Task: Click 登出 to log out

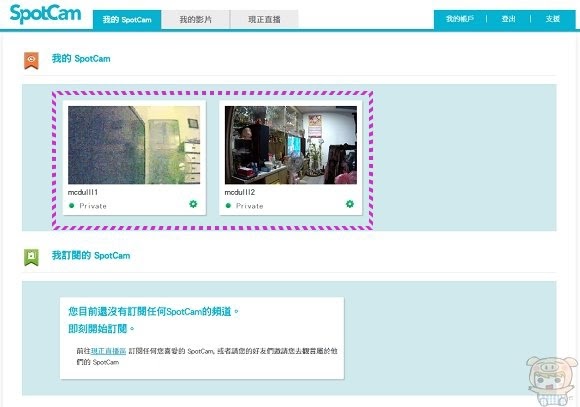Action: (x=508, y=19)
